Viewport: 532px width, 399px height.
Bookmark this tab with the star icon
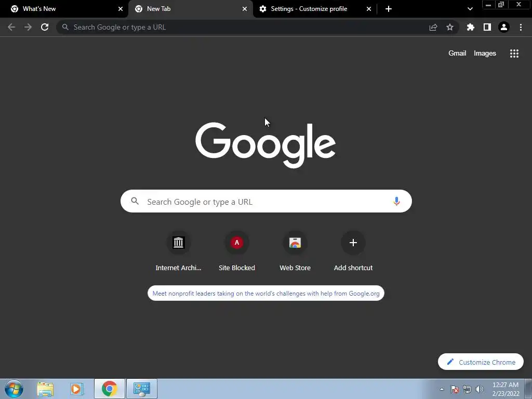point(450,27)
